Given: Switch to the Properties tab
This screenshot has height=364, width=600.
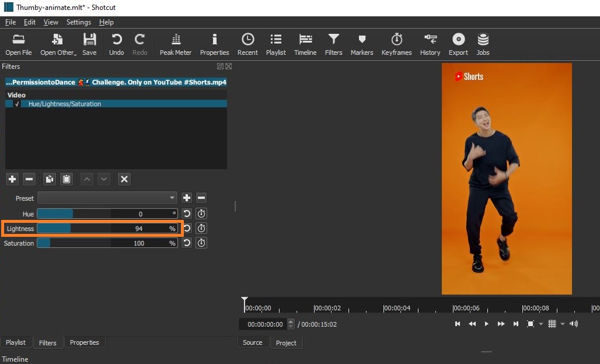Looking at the screenshot, I should (84, 342).
